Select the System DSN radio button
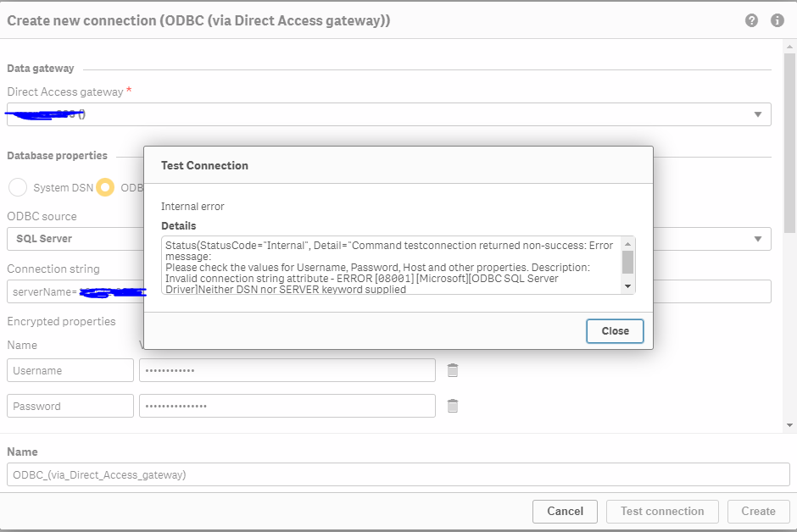This screenshot has height=532, width=797. tap(17, 187)
